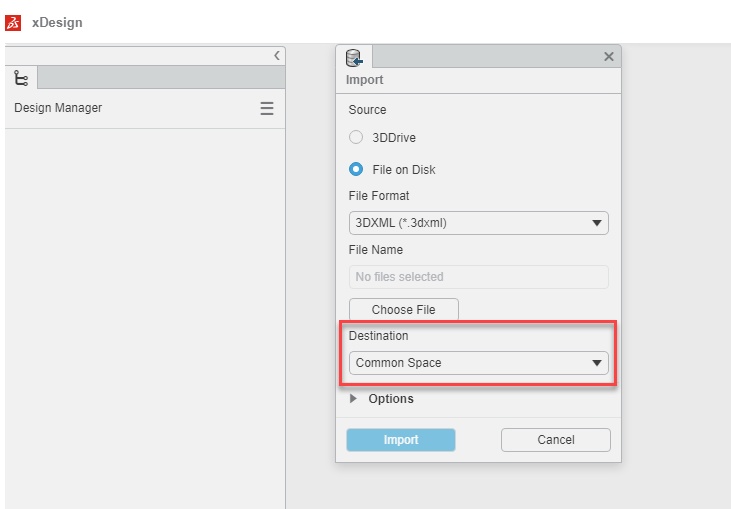Close the Import dialog
The height and width of the screenshot is (509, 731).
(x=608, y=57)
